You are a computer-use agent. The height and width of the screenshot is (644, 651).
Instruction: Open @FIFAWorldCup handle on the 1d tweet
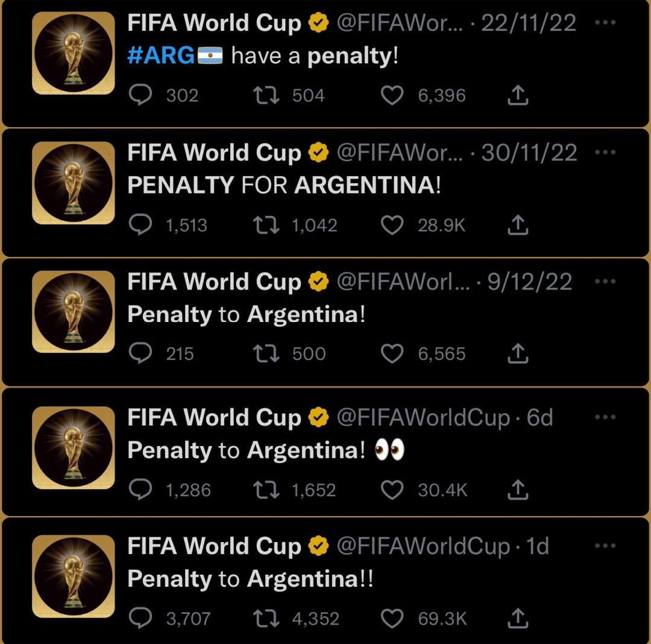point(423,546)
